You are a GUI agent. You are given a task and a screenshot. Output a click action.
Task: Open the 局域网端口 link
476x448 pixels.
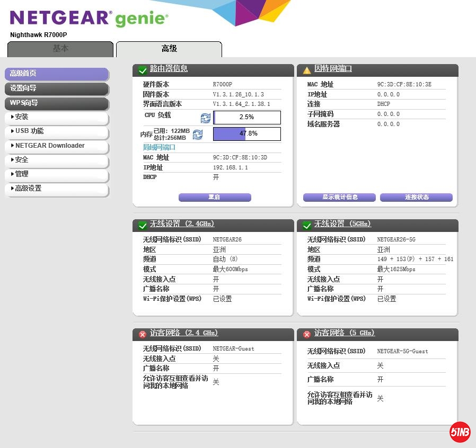159,147
